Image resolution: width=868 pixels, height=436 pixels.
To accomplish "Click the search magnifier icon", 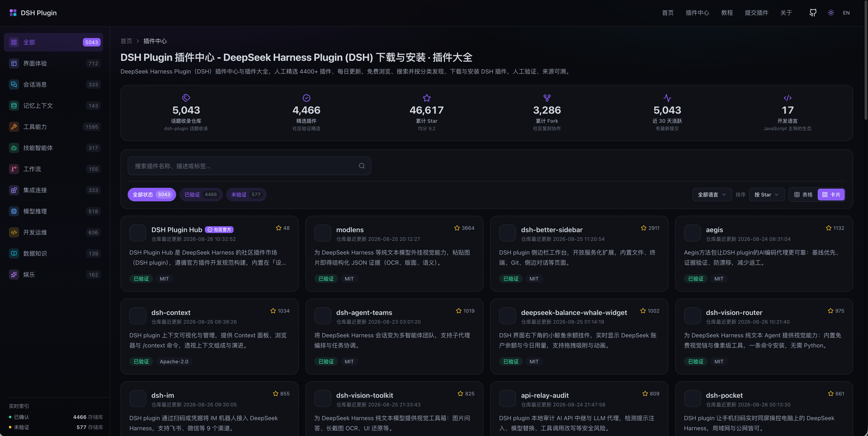I will click(362, 166).
